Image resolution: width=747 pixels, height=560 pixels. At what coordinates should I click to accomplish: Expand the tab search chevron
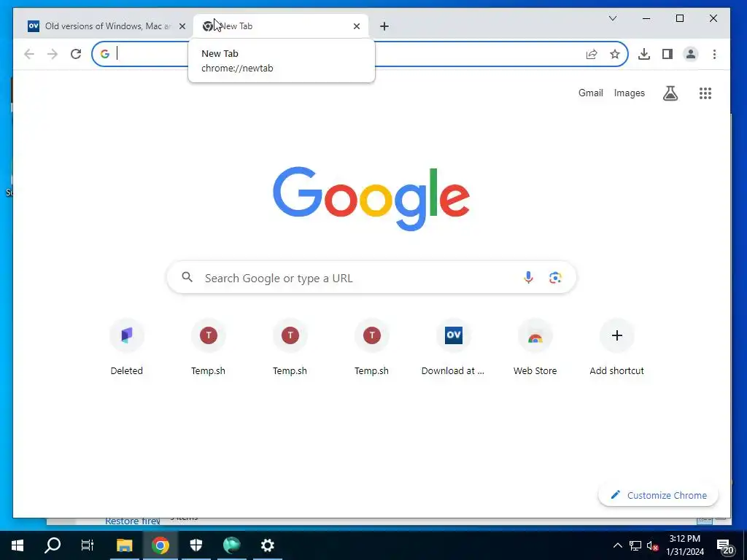pyautogui.click(x=613, y=18)
